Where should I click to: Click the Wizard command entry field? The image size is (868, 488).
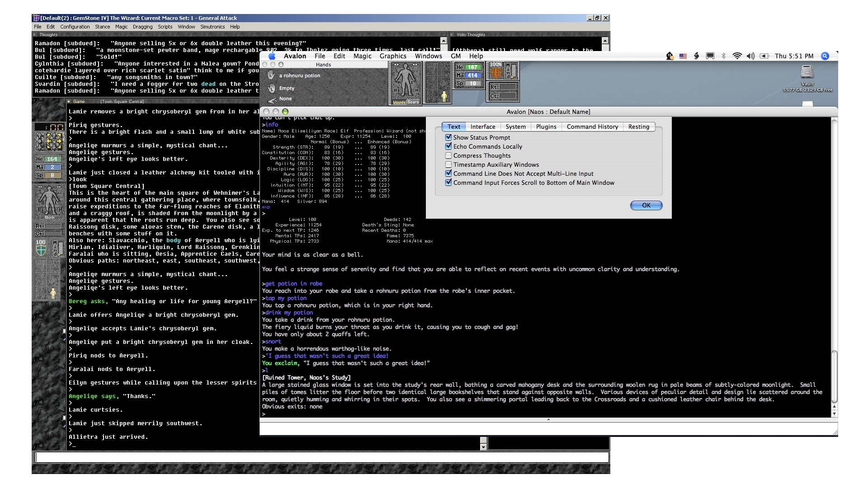click(322, 457)
